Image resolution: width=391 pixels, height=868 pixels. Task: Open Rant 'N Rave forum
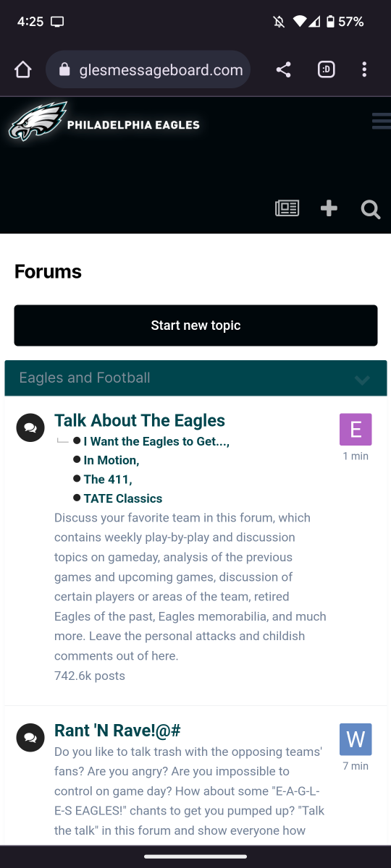point(117,731)
